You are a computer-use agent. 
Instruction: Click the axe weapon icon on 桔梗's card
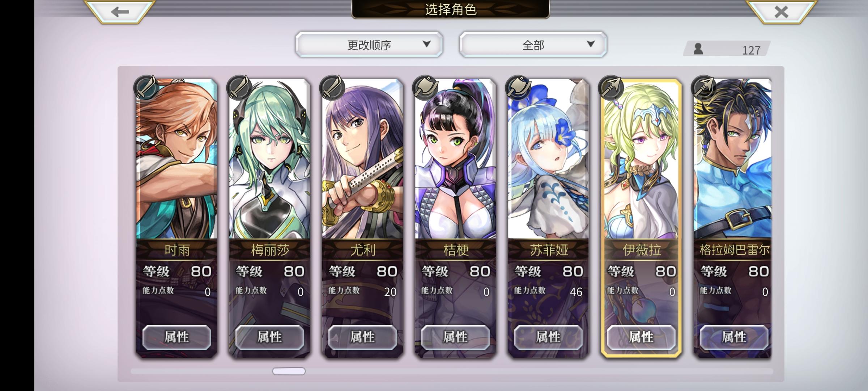425,88
